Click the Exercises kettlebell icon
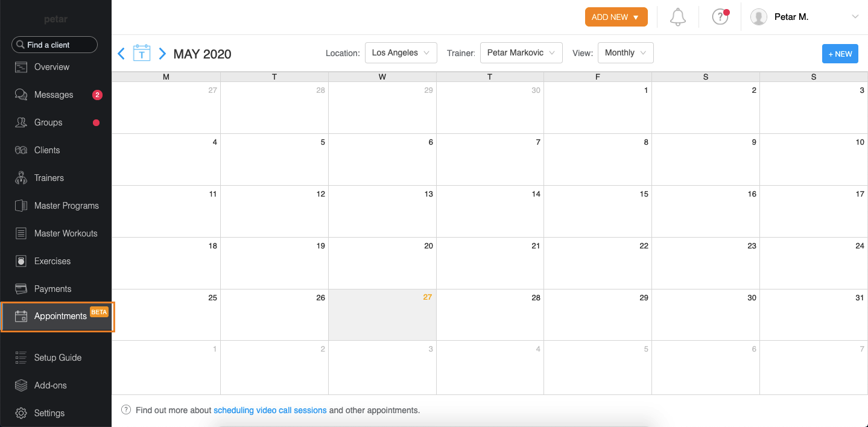Screen dimensions: 868x427 click(x=21, y=261)
